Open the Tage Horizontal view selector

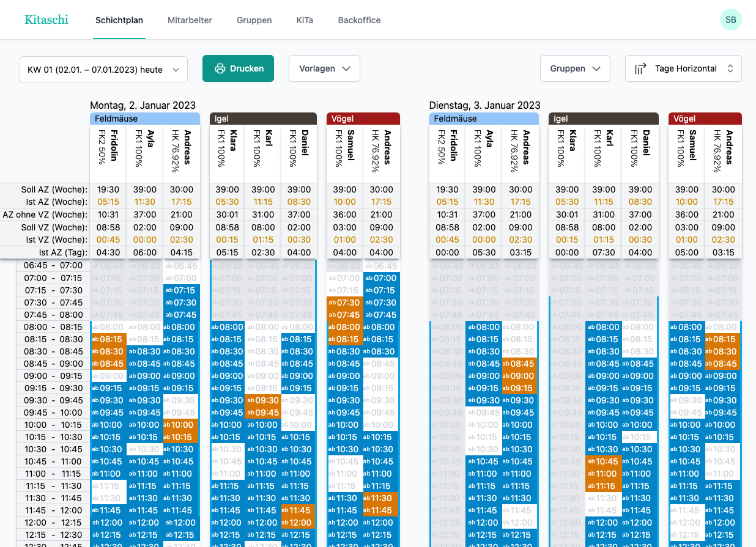(x=683, y=68)
